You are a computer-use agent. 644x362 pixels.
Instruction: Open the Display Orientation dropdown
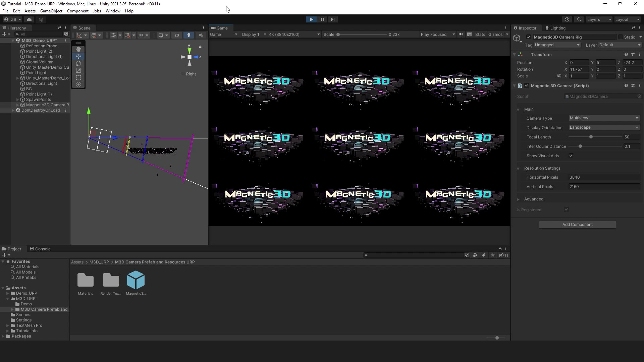(x=603, y=127)
